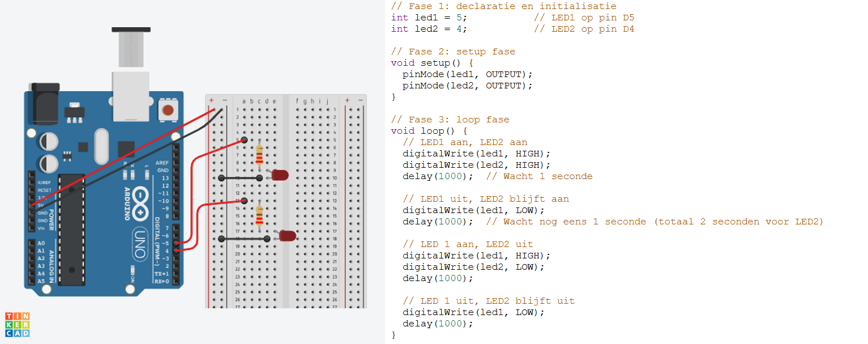Image resolution: width=868 pixels, height=344 pixels.
Task: Select the short black jumper beside the lower LED
Action: (244, 239)
